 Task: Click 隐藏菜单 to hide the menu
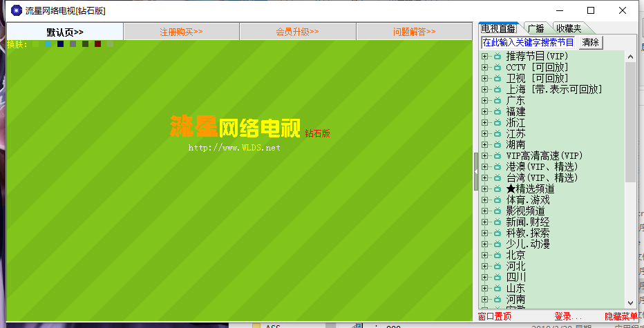(621, 316)
